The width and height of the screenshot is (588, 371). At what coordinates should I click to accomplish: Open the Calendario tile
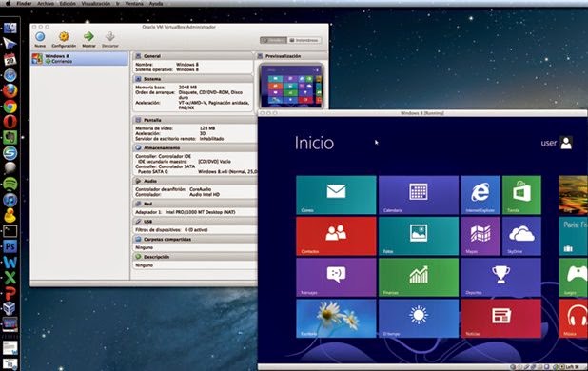tap(419, 195)
